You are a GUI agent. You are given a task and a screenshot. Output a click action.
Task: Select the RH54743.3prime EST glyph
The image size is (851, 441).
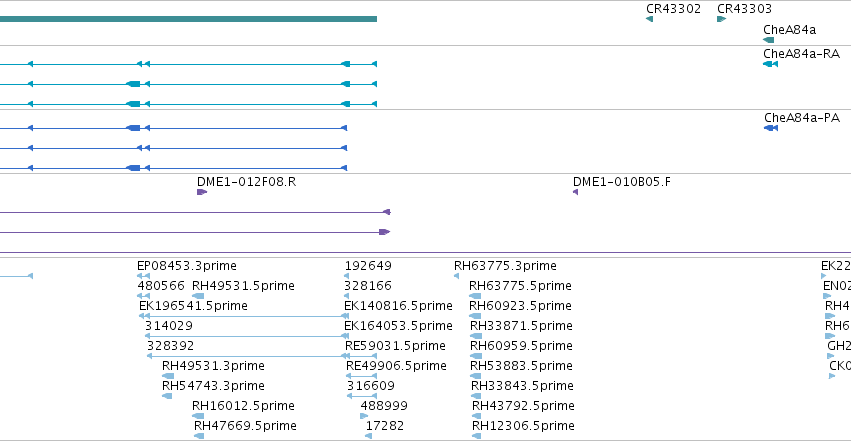tap(167, 396)
